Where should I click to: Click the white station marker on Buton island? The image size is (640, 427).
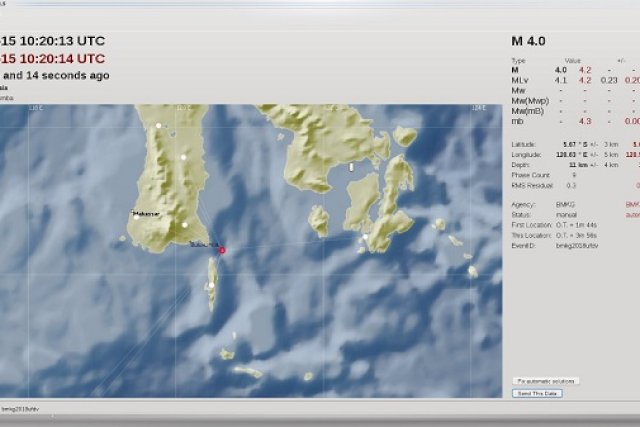click(366, 236)
